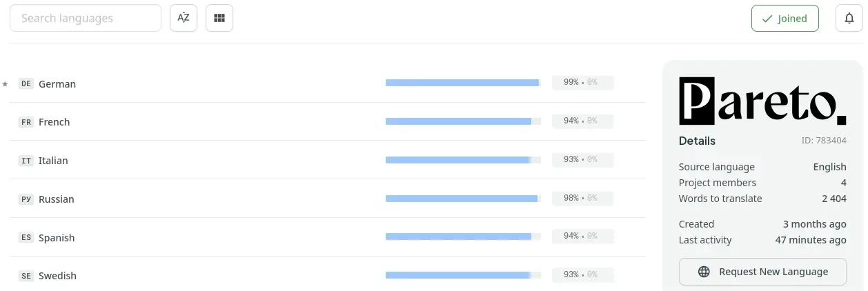This screenshot has width=868, height=291.
Task: Click the Pareto project logo
Action: [x=762, y=101]
